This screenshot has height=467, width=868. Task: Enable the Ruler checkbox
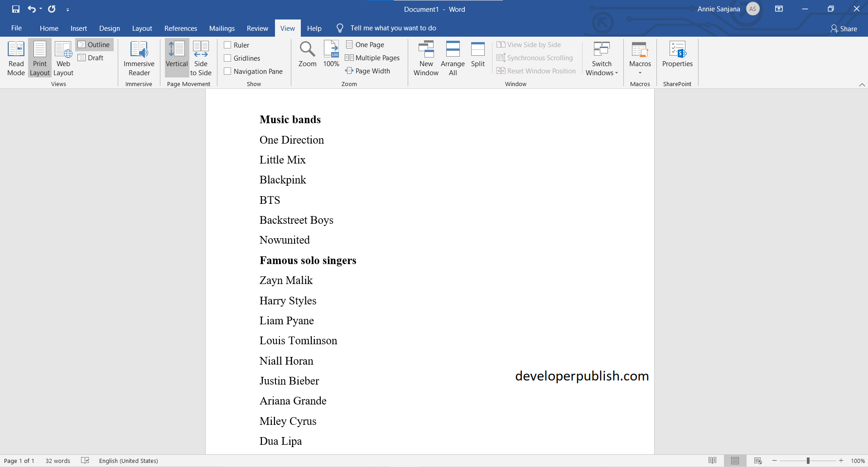(228, 45)
